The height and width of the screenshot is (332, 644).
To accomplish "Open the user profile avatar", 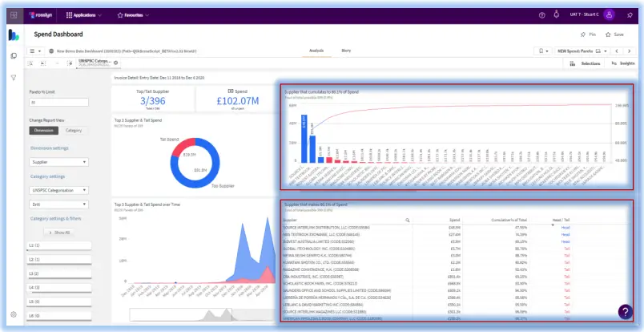I will pyautogui.click(x=609, y=14).
